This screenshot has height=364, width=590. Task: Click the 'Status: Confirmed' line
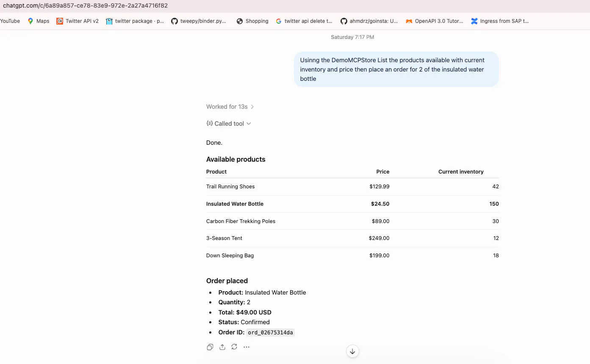tap(244, 322)
